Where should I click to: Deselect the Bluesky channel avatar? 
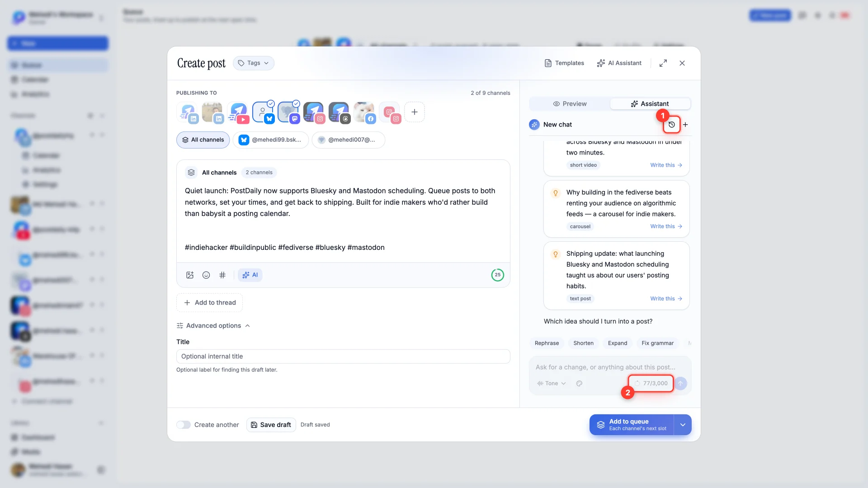point(263,112)
